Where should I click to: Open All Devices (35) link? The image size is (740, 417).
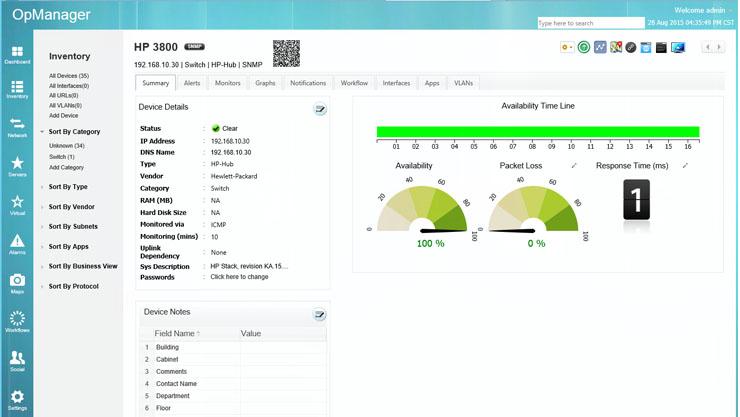click(x=69, y=76)
